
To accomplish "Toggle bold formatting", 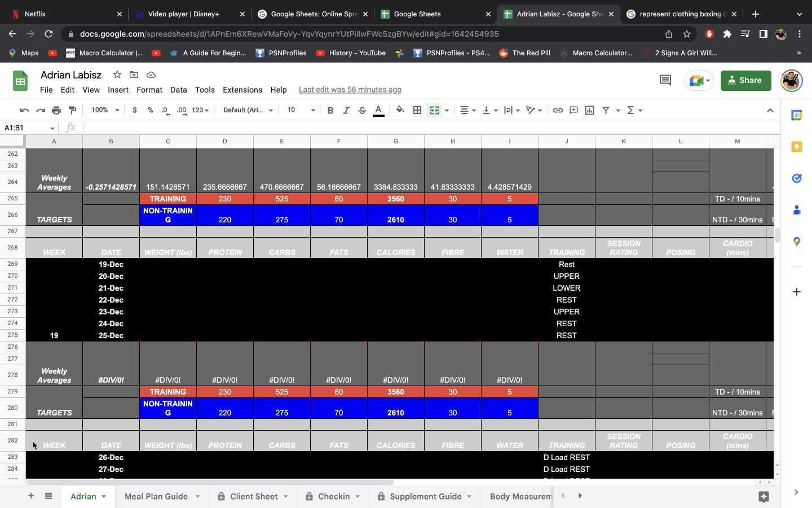I will (330, 110).
